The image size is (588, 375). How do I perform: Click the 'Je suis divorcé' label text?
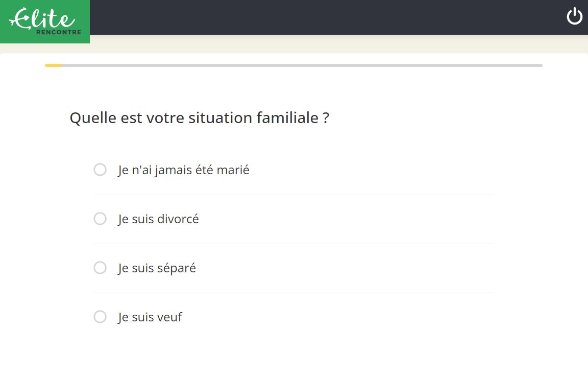tap(158, 219)
